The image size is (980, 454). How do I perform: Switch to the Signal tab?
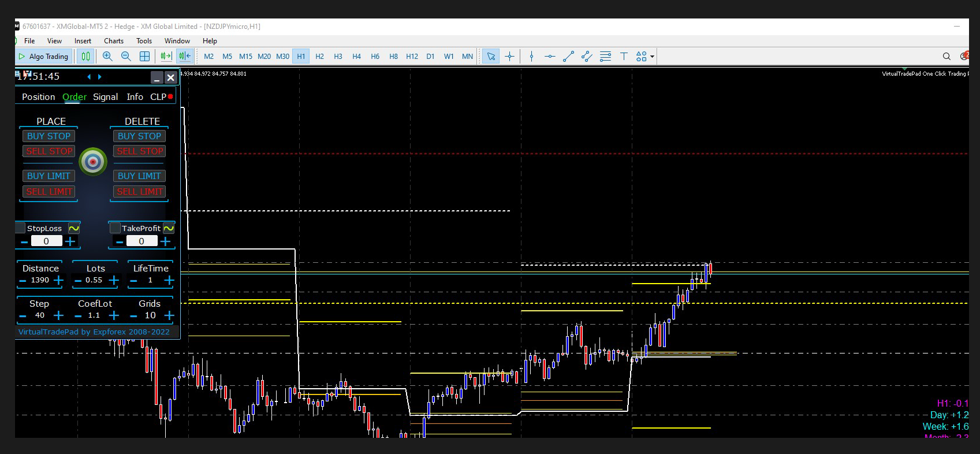pos(106,97)
